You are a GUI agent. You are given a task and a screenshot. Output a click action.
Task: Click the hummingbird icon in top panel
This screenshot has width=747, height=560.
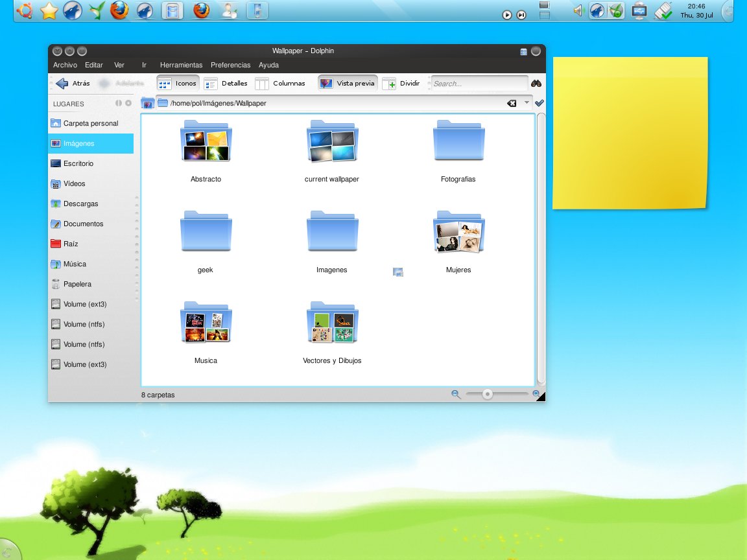[97, 10]
